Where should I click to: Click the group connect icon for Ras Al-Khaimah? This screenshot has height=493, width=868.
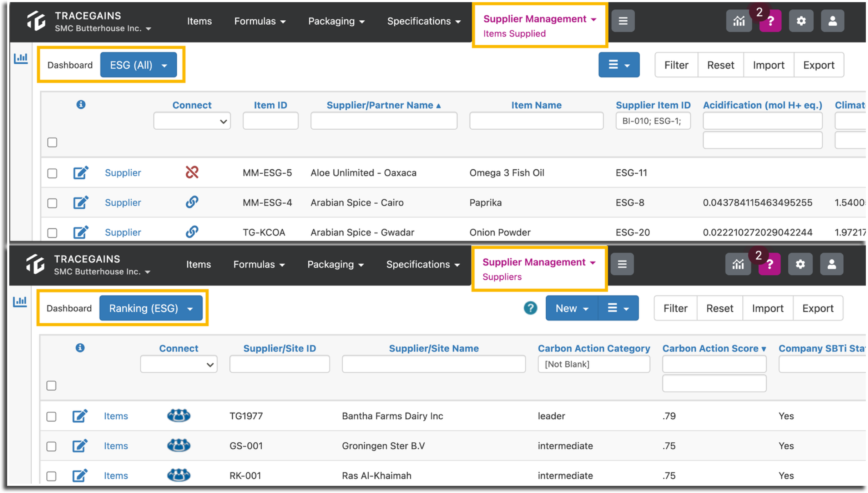coord(179,475)
